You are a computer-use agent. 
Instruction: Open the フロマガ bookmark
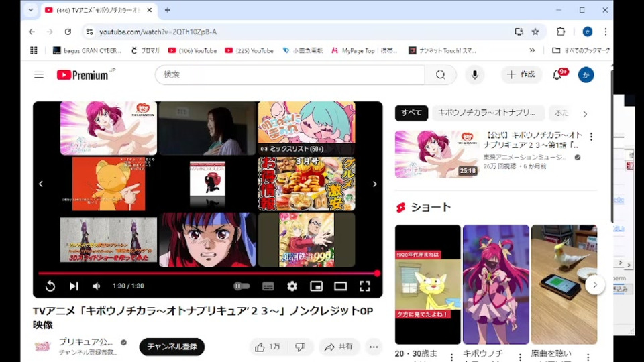point(145,50)
